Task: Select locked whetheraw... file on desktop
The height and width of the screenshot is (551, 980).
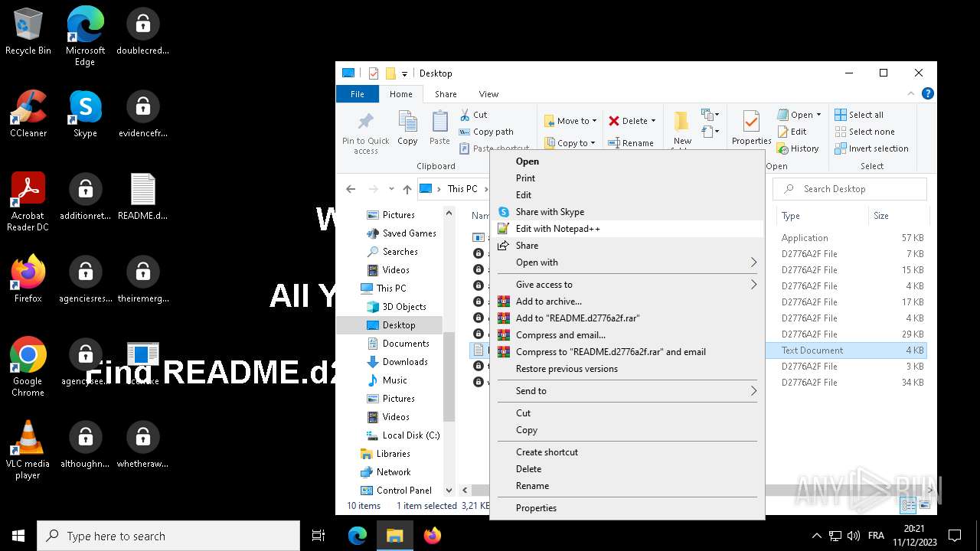Action: coord(142,445)
